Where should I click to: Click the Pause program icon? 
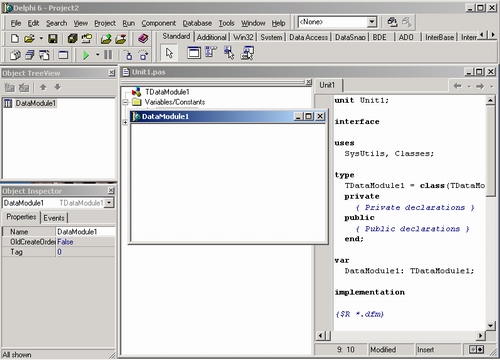[x=108, y=55]
